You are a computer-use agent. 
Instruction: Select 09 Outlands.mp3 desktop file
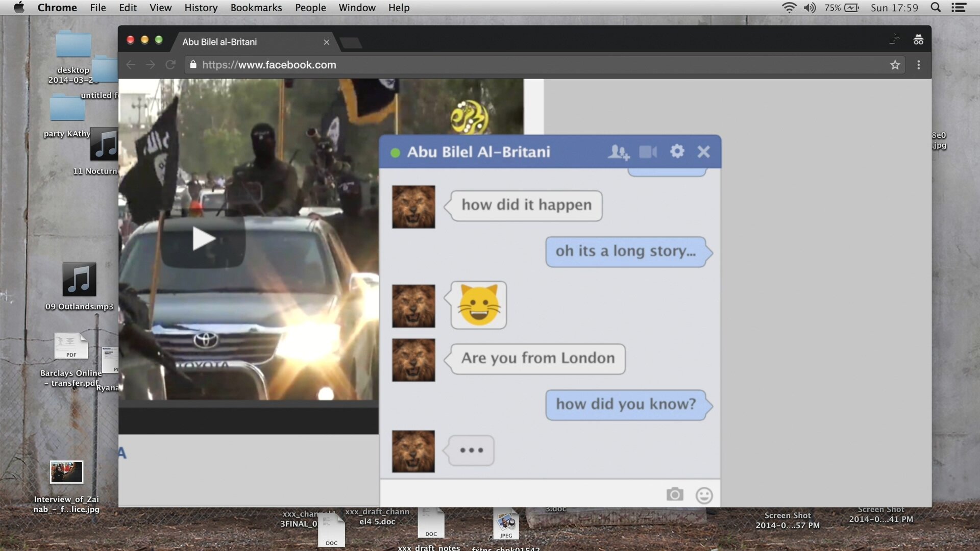[79, 280]
